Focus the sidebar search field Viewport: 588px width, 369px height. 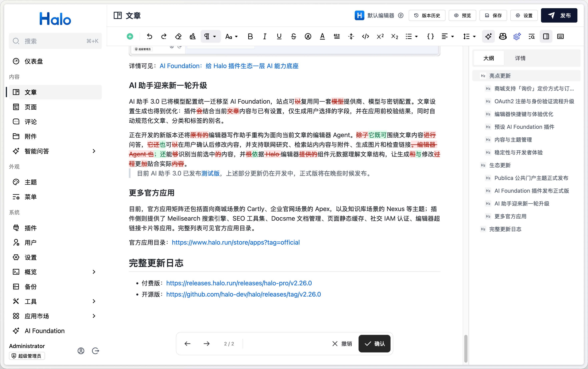point(55,41)
